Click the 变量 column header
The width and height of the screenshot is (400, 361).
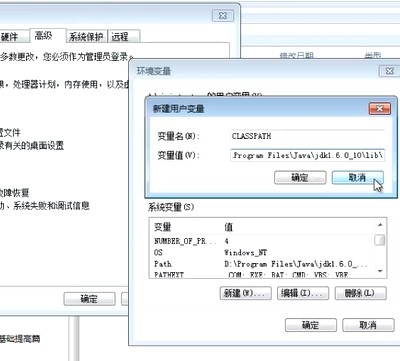pos(162,227)
